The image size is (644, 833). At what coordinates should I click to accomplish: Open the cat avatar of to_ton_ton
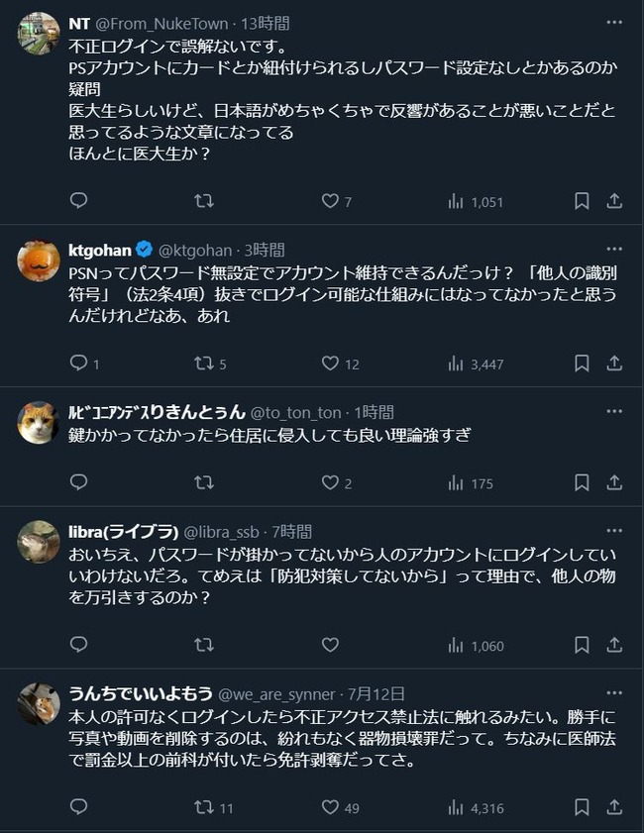39,422
